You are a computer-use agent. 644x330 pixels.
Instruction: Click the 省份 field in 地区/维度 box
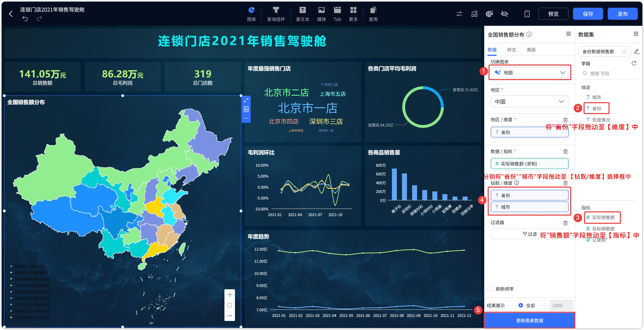coord(530,132)
